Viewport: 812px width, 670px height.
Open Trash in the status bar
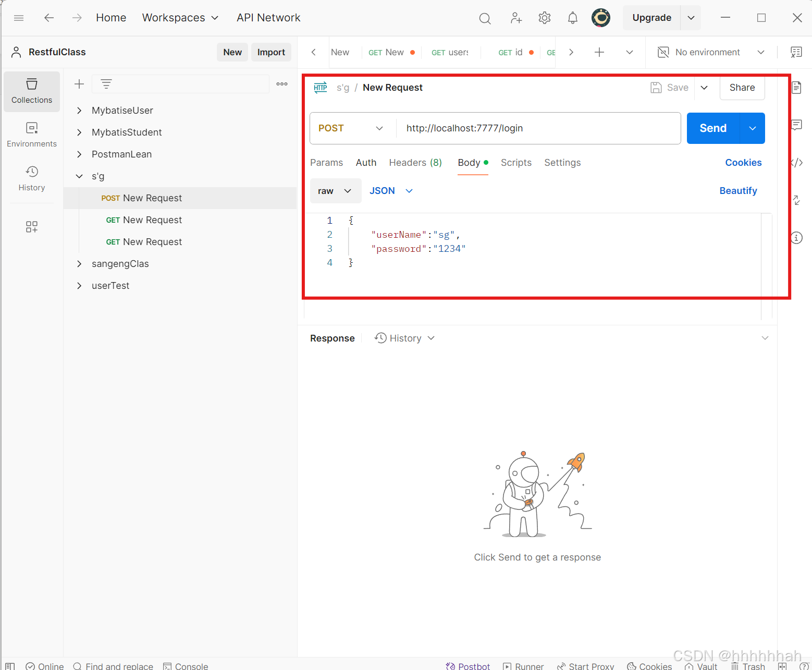[x=748, y=666]
